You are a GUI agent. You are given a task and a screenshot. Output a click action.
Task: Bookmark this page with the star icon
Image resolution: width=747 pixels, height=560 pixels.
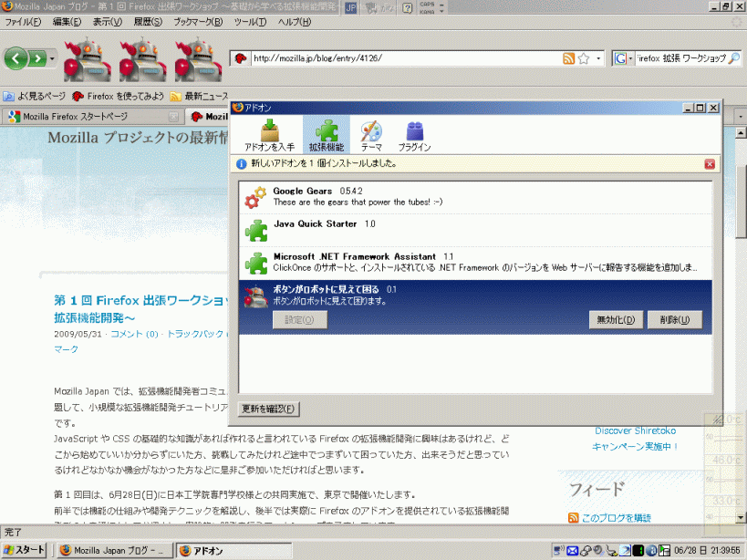(584, 58)
